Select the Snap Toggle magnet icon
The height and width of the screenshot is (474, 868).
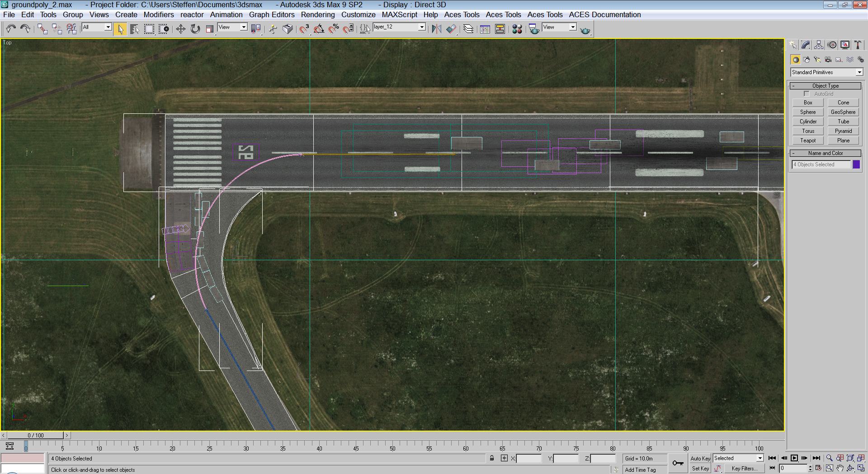click(x=304, y=28)
